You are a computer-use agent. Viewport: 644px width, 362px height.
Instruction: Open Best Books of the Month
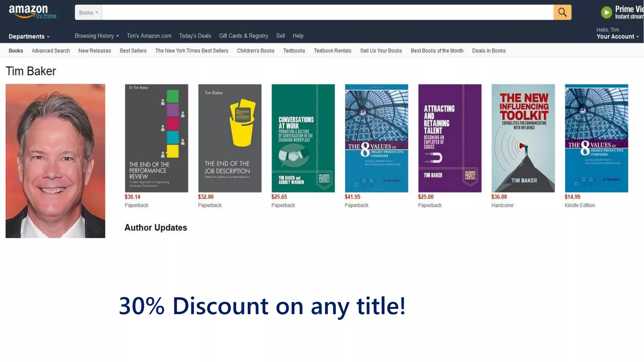click(x=437, y=51)
